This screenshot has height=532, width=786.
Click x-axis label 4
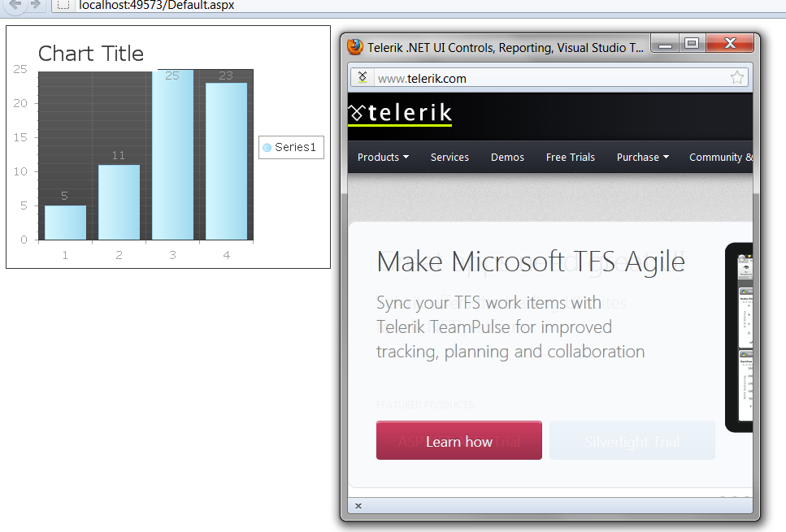227,256
